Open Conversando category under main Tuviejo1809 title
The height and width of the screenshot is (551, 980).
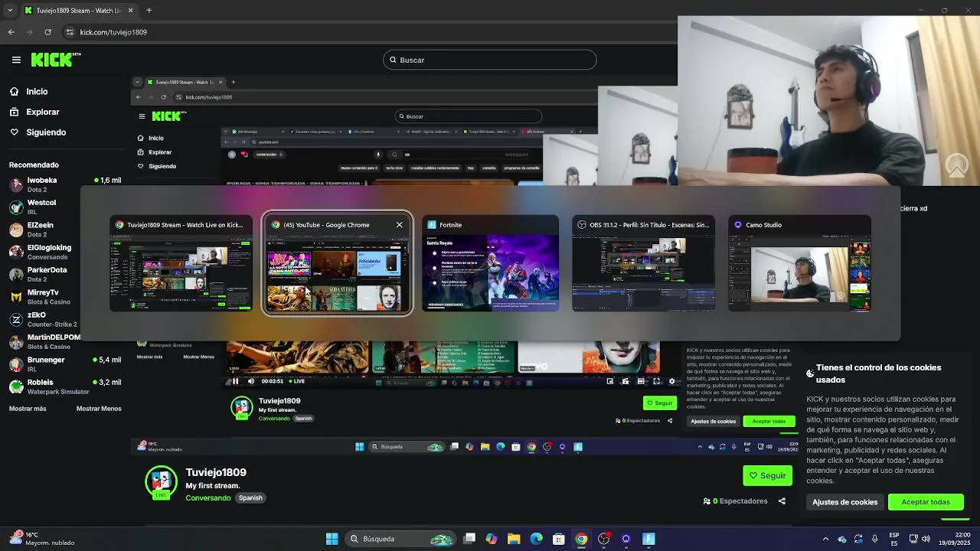(207, 498)
